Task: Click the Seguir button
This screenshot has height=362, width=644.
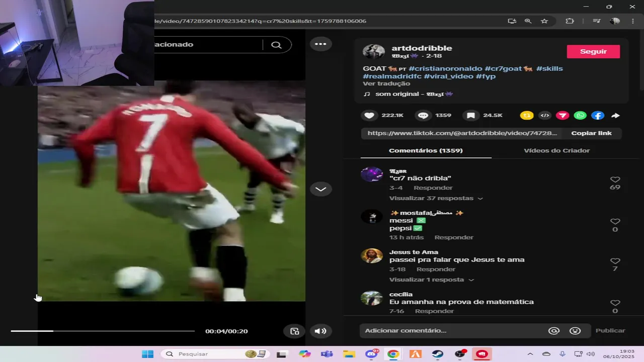Action: tap(593, 51)
